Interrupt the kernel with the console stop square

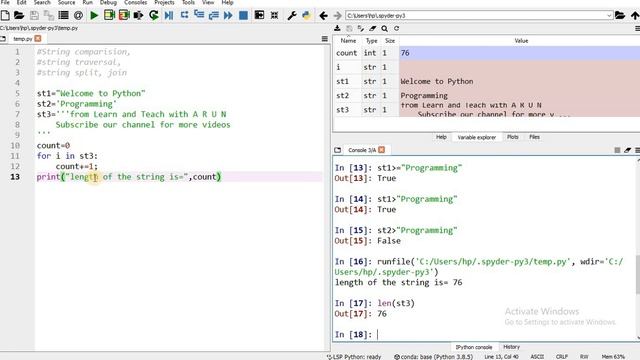(x=617, y=150)
